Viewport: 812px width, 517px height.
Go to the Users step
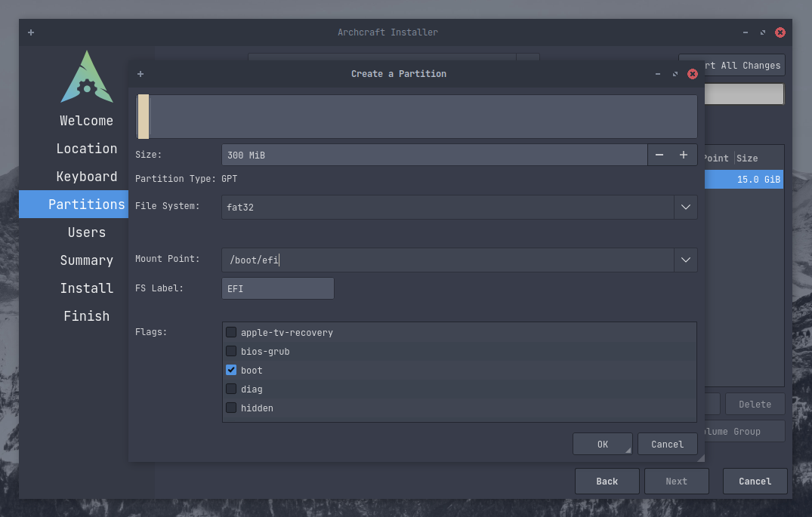(x=86, y=232)
